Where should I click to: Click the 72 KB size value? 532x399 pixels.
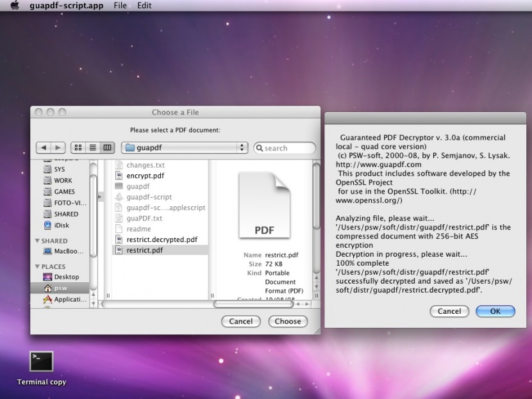click(x=274, y=264)
